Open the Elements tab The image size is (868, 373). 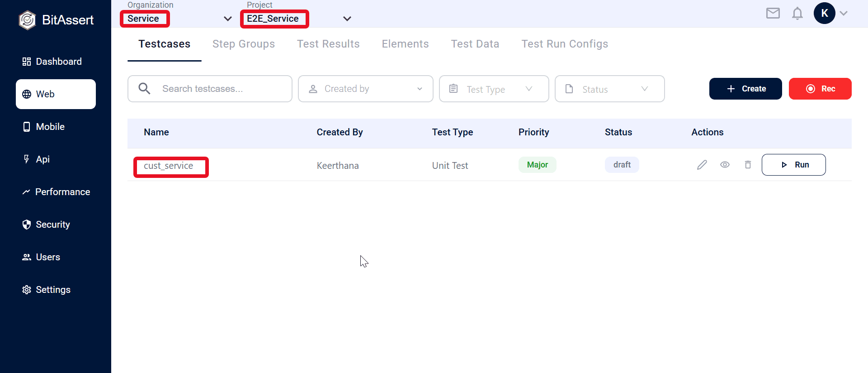tap(406, 44)
